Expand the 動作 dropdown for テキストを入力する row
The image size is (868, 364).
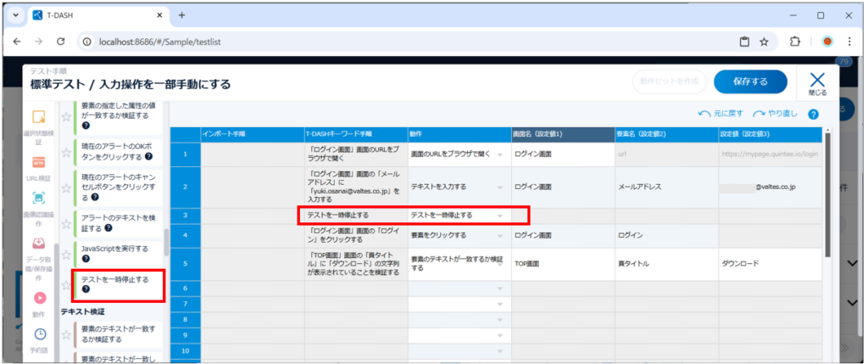pyautogui.click(x=500, y=186)
